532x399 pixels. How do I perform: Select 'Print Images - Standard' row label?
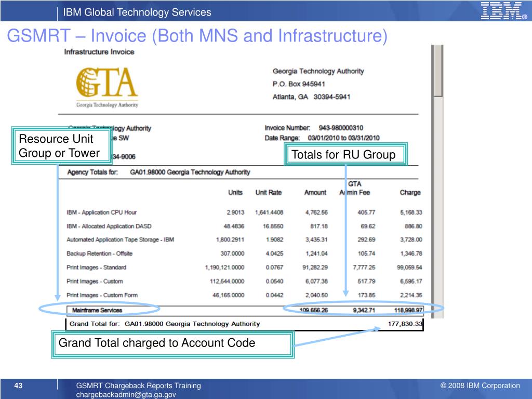96,268
